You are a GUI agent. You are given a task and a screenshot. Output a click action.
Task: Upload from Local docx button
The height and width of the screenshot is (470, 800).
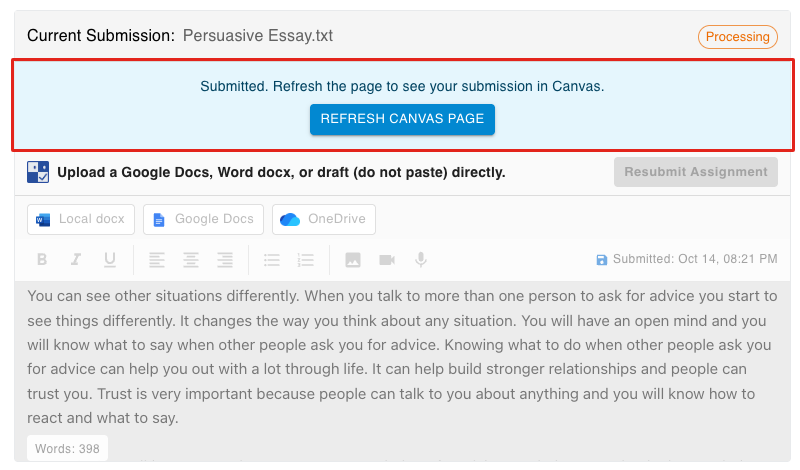(81, 219)
